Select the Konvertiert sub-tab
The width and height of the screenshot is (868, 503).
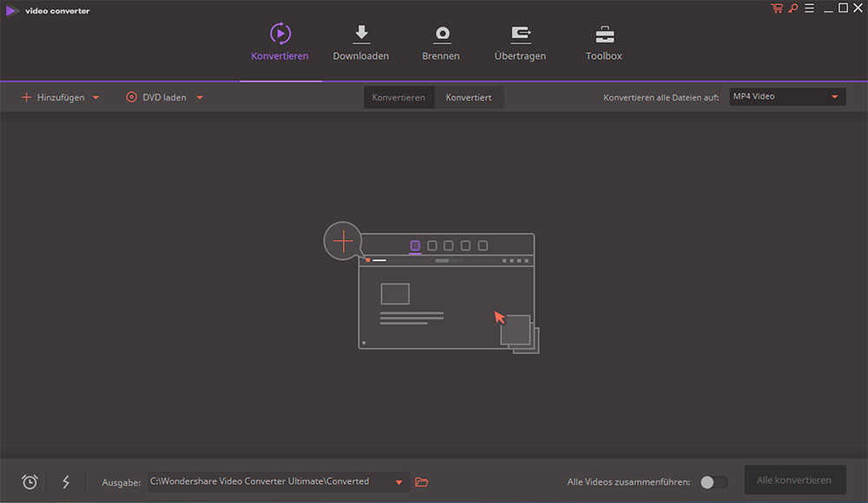click(x=469, y=97)
